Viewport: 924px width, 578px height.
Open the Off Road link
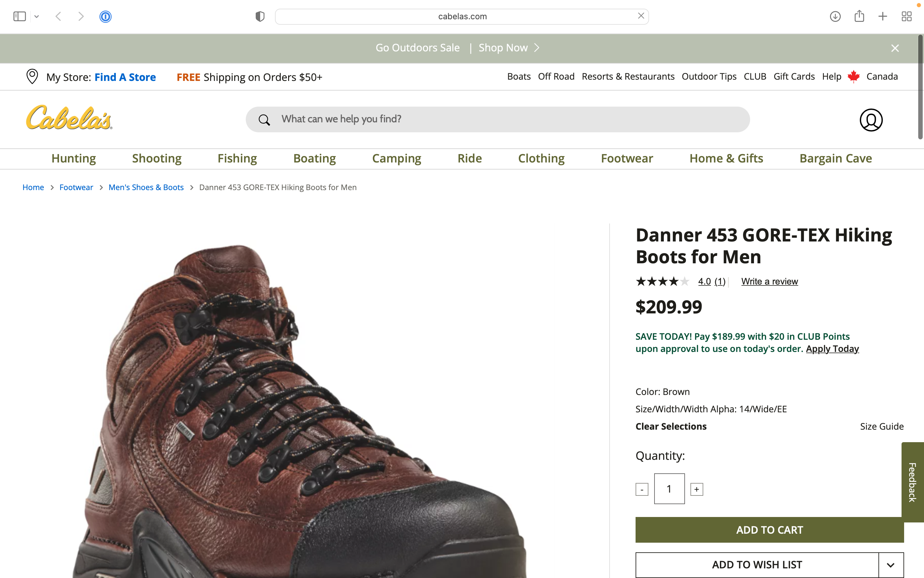556,76
